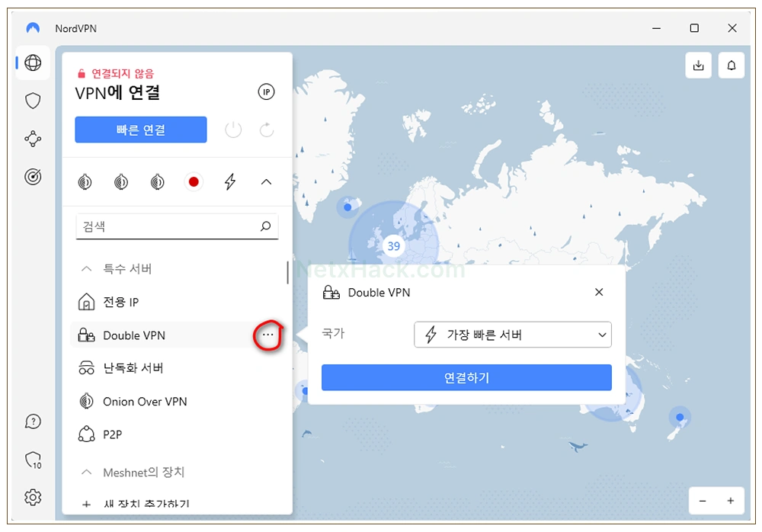762x532 pixels.
Task: Zoom out the map with minus button
Action: 703,501
